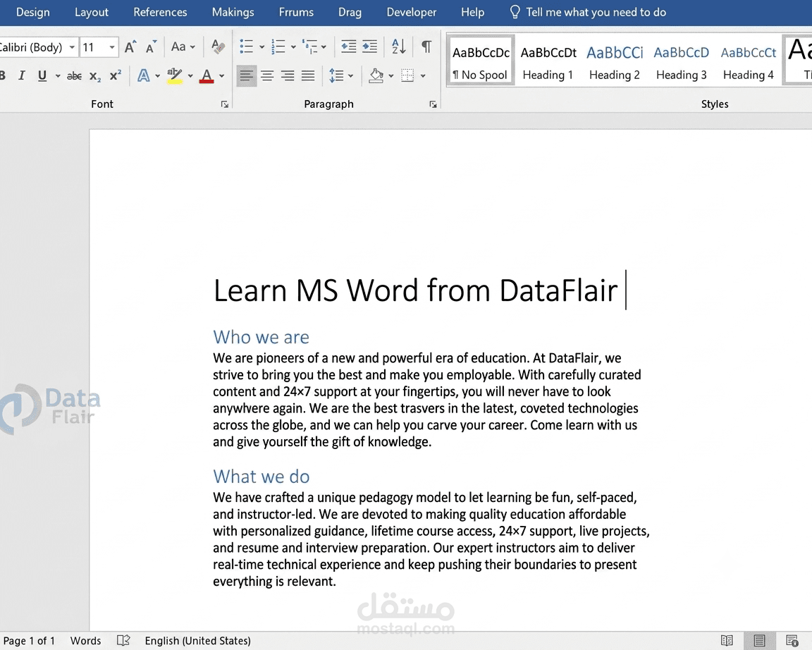The height and width of the screenshot is (650, 812).
Task: Click the 'What we do' heading
Action: (x=262, y=477)
